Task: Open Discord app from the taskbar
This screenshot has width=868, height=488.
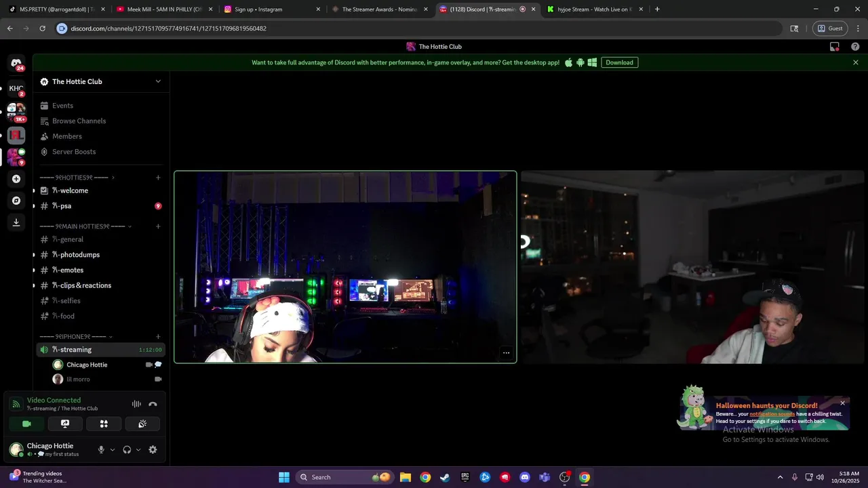Action: [x=524, y=477]
